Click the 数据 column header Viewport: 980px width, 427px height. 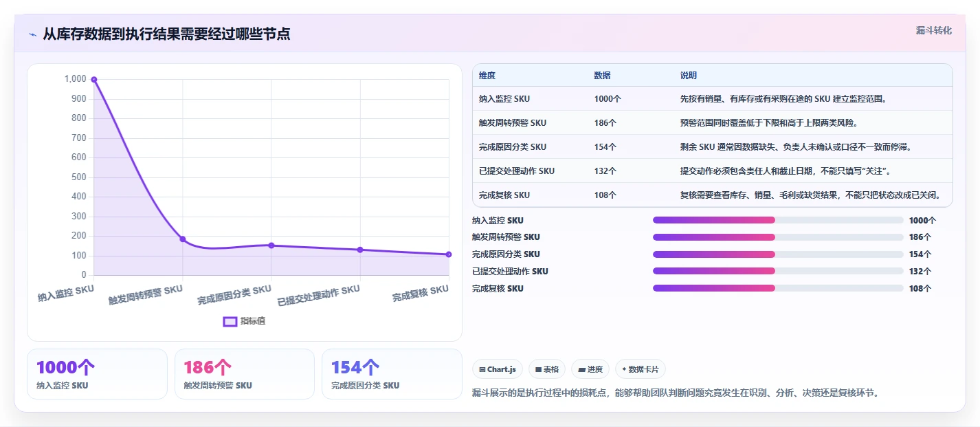click(603, 76)
